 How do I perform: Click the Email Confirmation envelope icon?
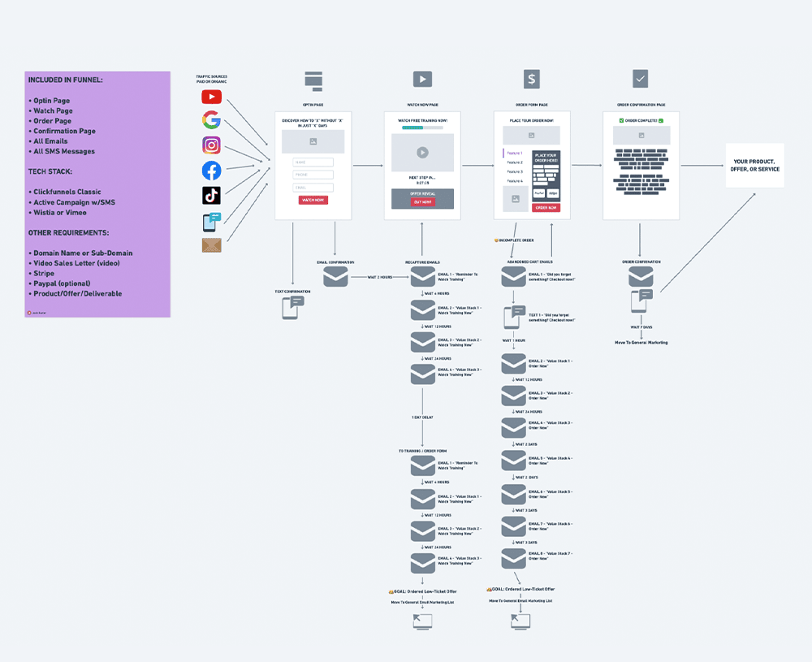click(335, 277)
